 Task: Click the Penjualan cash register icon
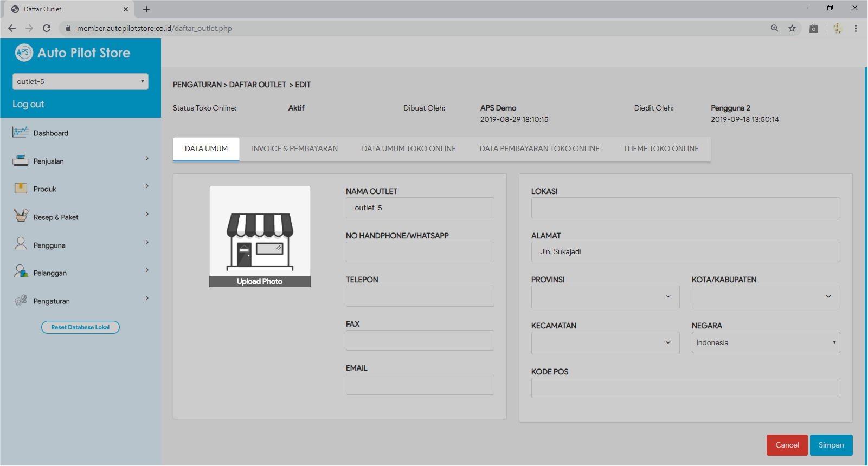(21, 160)
